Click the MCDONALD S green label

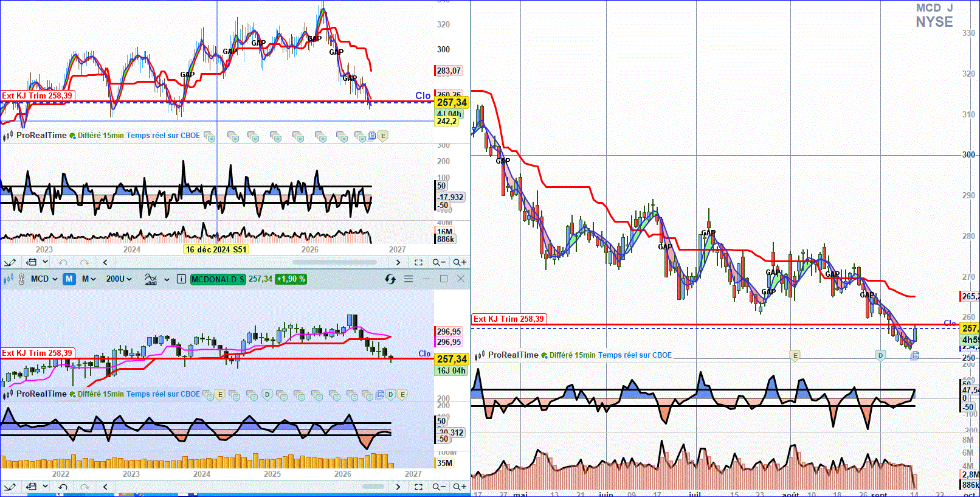point(218,279)
